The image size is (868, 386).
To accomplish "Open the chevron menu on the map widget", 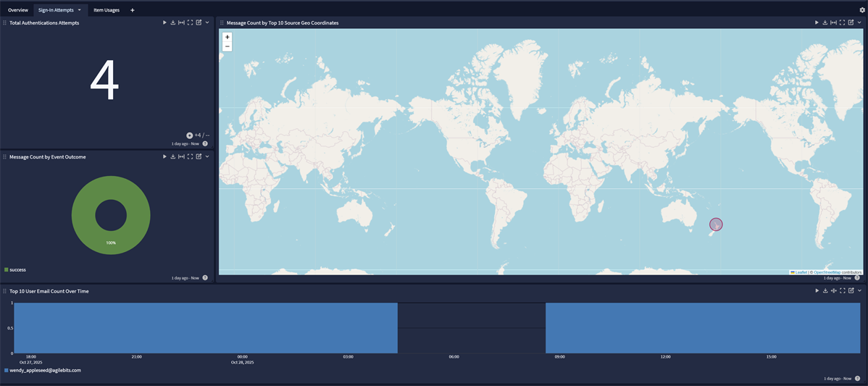I will (860, 23).
